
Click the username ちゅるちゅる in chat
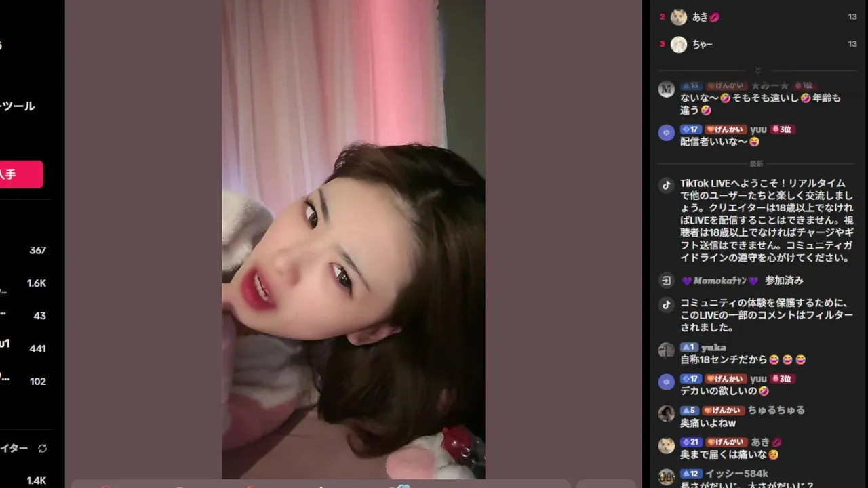(776, 410)
